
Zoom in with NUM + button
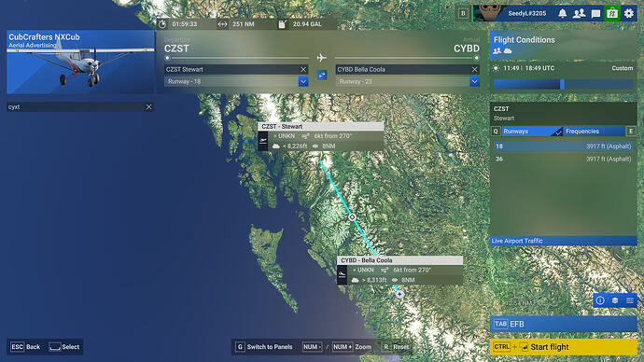352,347
